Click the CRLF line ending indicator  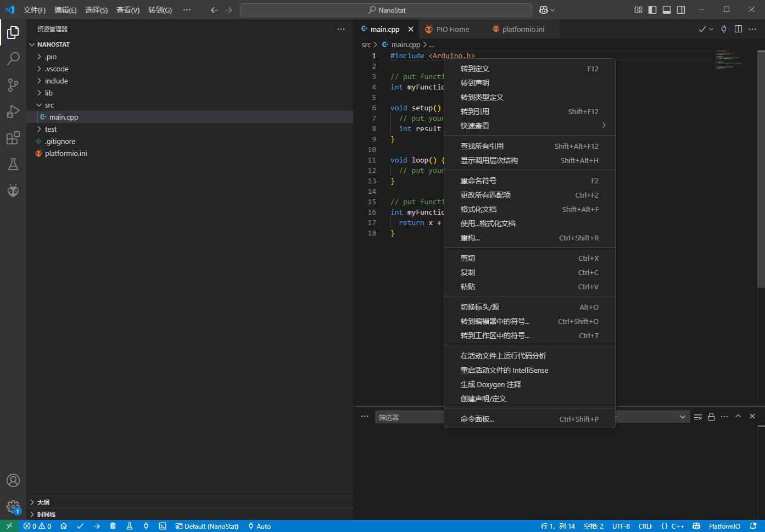pyautogui.click(x=646, y=526)
